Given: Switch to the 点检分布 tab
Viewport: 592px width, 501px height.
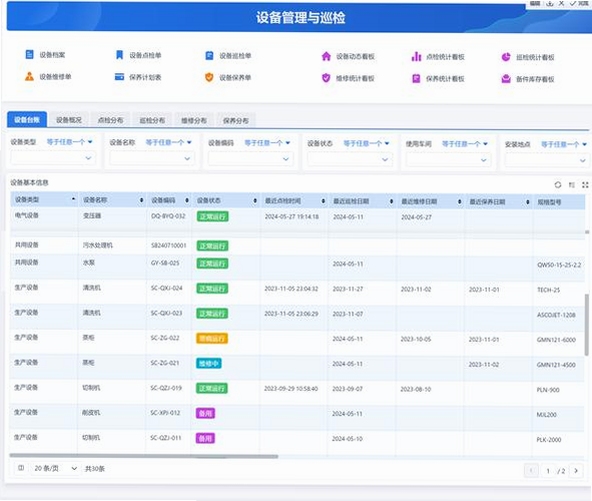Looking at the screenshot, I should [x=110, y=120].
